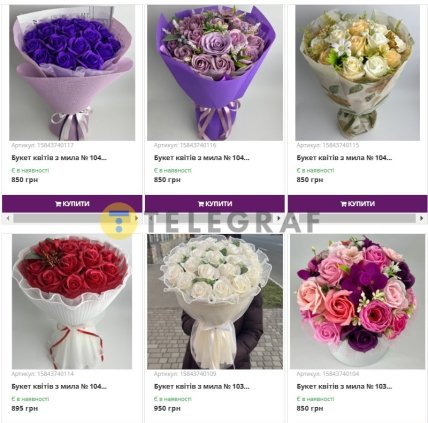The image size is (428, 423).
Task: Select the cream roses bouquet photo
Action: pos(357,73)
